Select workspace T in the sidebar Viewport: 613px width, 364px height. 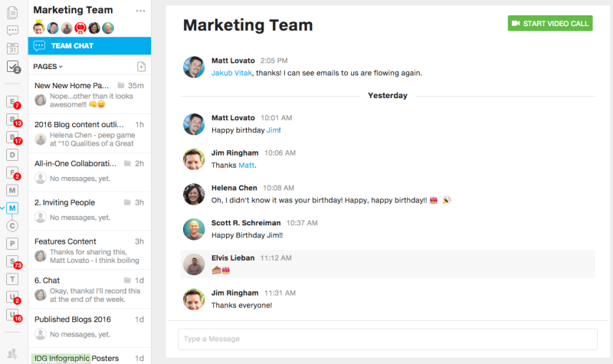tap(12, 279)
